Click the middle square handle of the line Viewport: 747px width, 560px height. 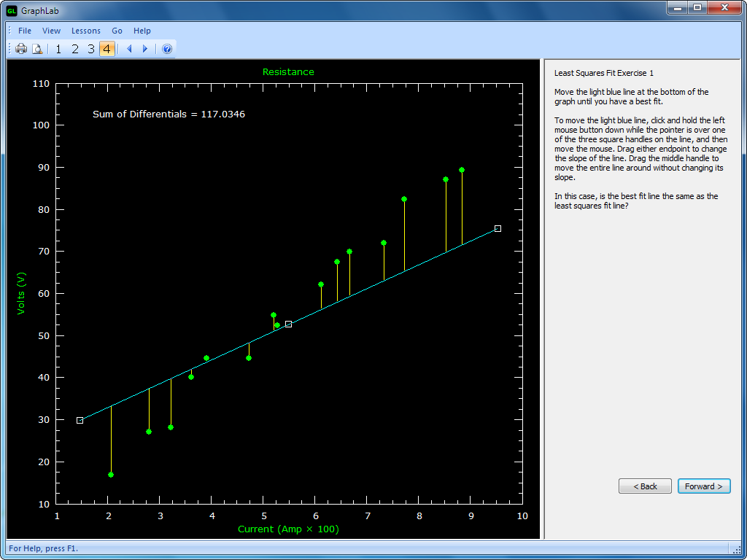tap(288, 324)
